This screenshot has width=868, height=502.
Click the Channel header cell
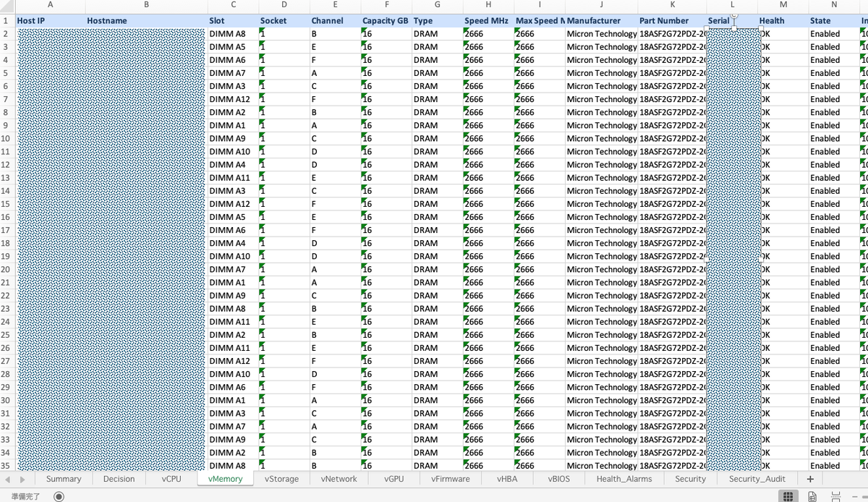point(335,20)
